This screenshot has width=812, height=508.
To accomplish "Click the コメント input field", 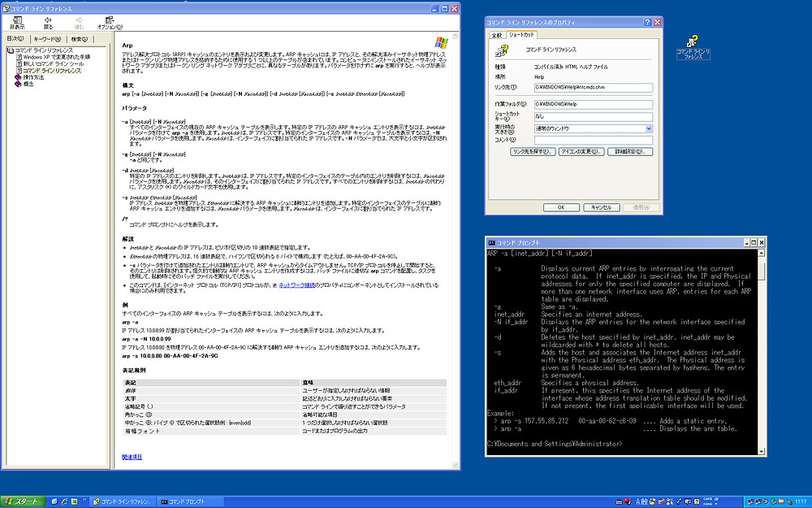I will coord(593,140).
